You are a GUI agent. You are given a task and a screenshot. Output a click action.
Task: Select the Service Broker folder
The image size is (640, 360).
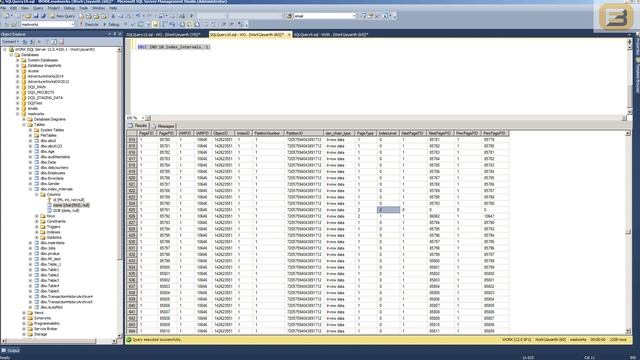[x=46, y=329]
